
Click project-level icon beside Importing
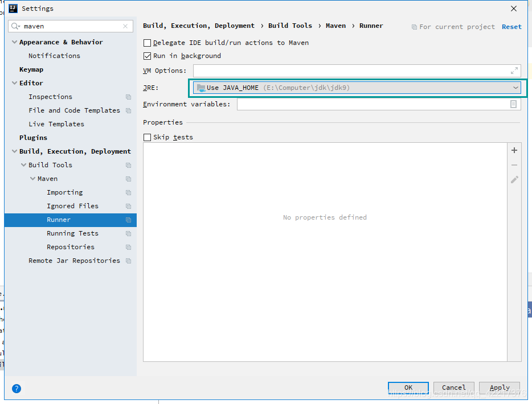click(128, 192)
